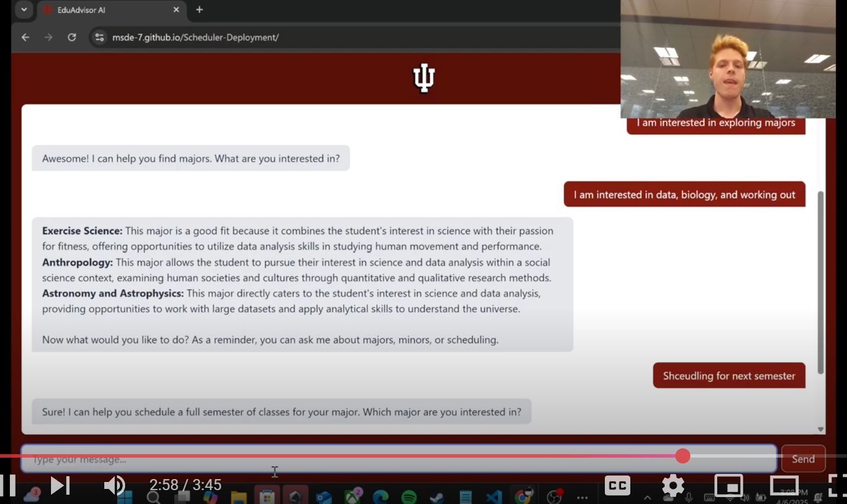Seek using the red progress bar handle
The image size is (847, 504).
(683, 456)
